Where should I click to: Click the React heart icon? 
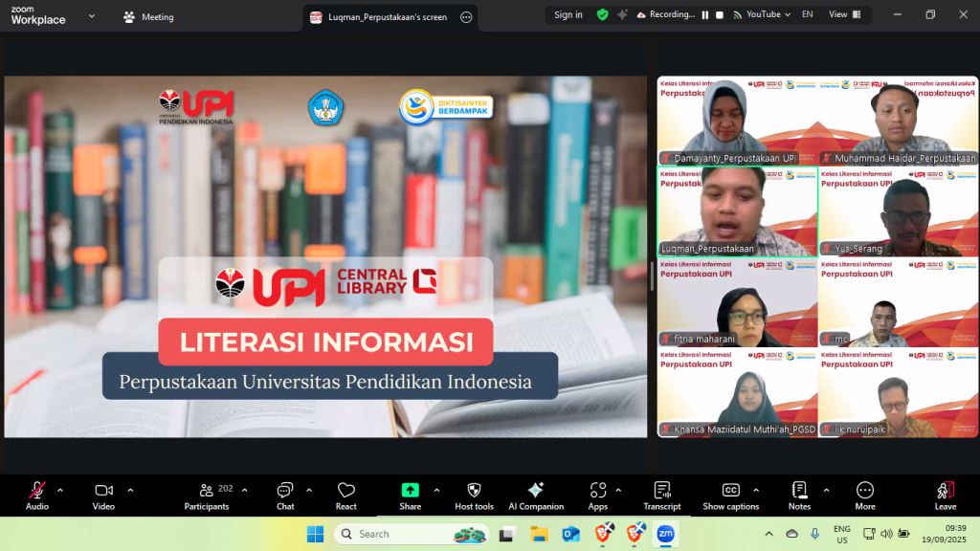[x=346, y=495]
